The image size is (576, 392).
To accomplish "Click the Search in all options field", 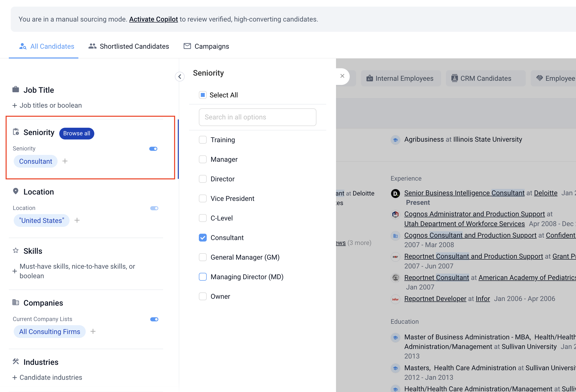I will [x=258, y=117].
